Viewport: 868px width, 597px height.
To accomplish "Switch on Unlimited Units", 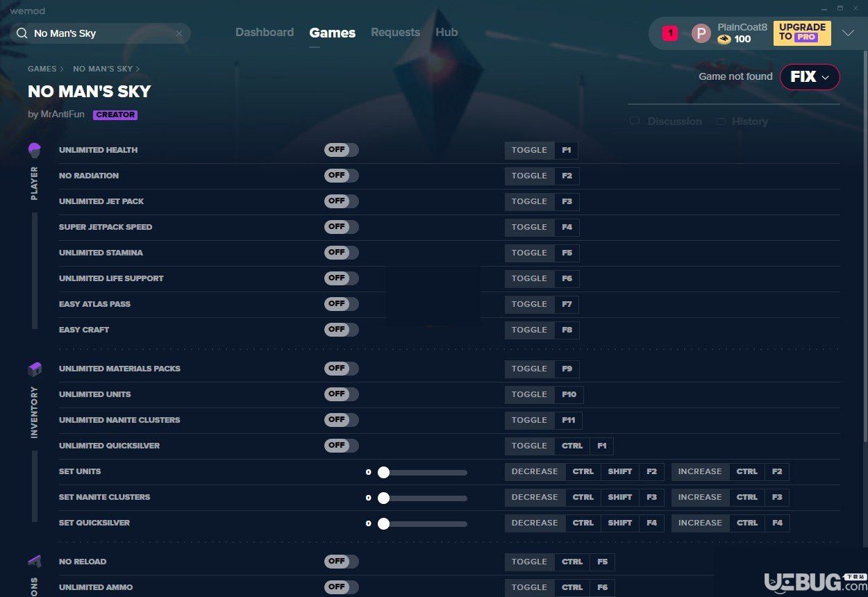I will 342,394.
